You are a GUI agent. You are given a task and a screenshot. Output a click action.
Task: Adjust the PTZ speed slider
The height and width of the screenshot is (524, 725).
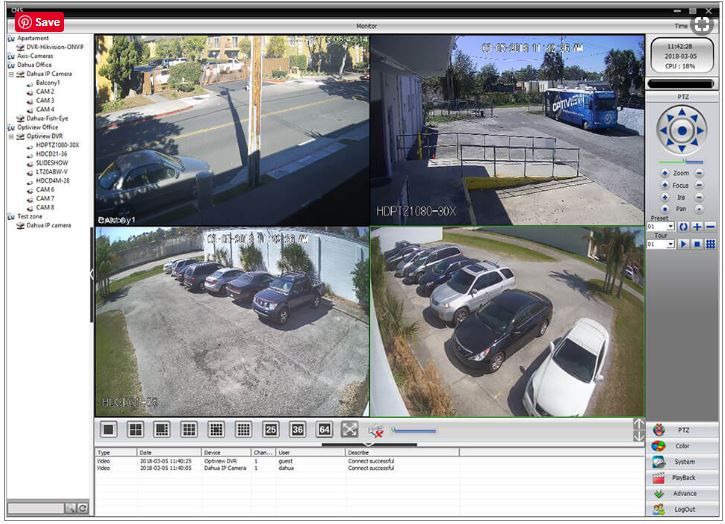(686, 161)
